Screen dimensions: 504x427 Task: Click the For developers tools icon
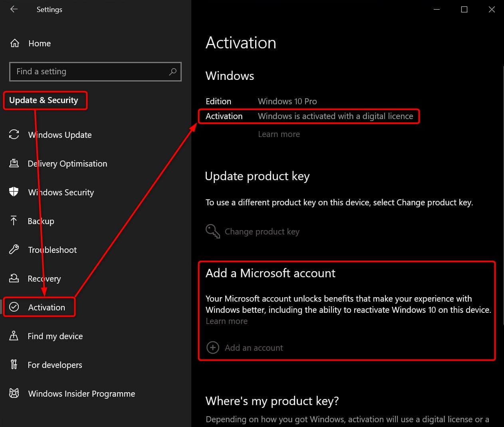[14, 365]
